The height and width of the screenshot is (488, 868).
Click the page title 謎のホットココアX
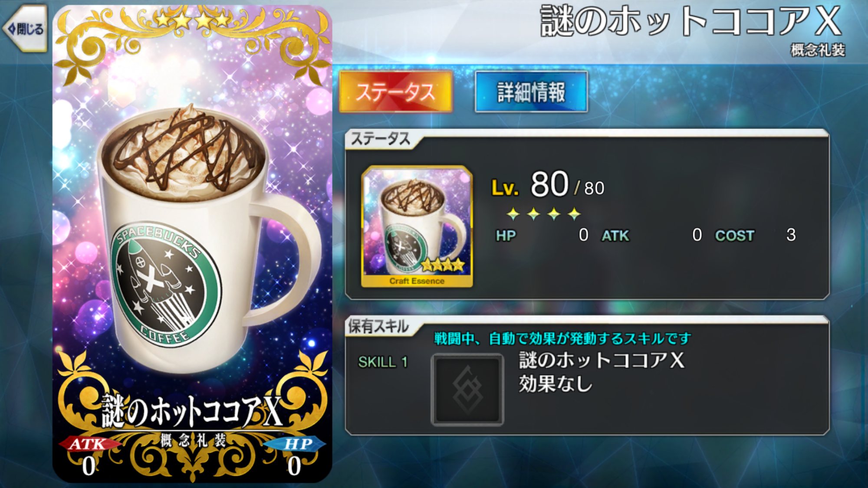click(690, 22)
